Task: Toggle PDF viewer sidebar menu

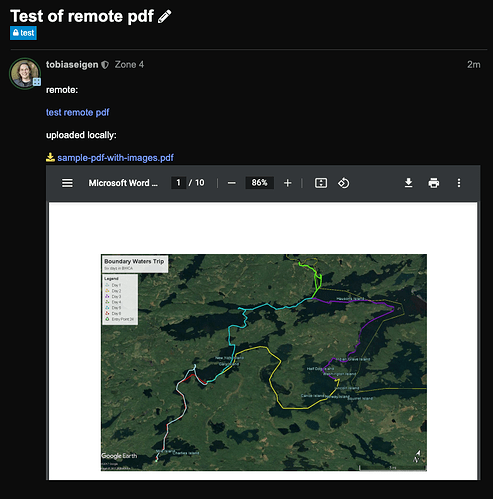Action: 67,183
